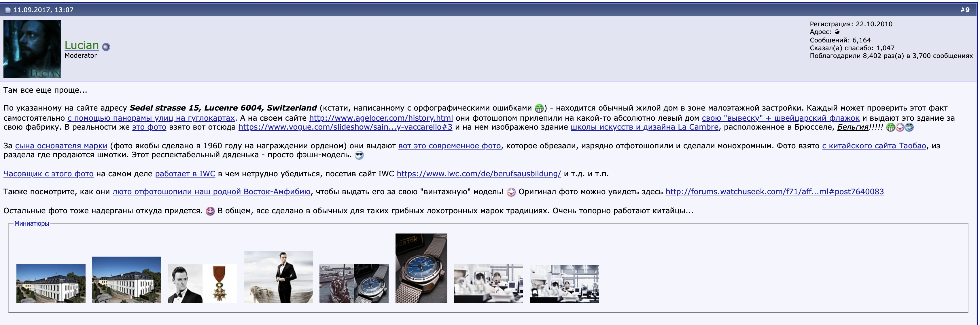Viewport: 980px width, 325px height.
Task: Click Lucian's avatar image
Action: coord(32,49)
